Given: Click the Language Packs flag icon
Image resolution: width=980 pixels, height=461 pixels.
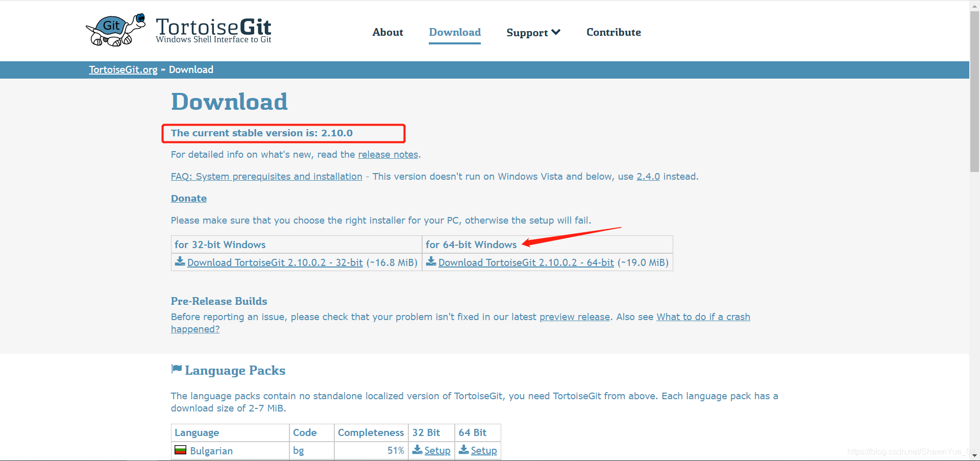Looking at the screenshot, I should (x=177, y=369).
